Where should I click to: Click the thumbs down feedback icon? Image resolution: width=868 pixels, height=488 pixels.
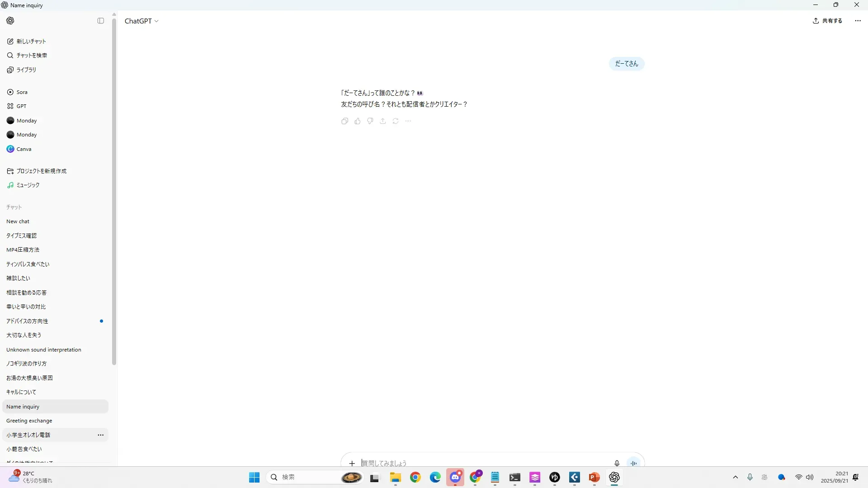pos(370,121)
